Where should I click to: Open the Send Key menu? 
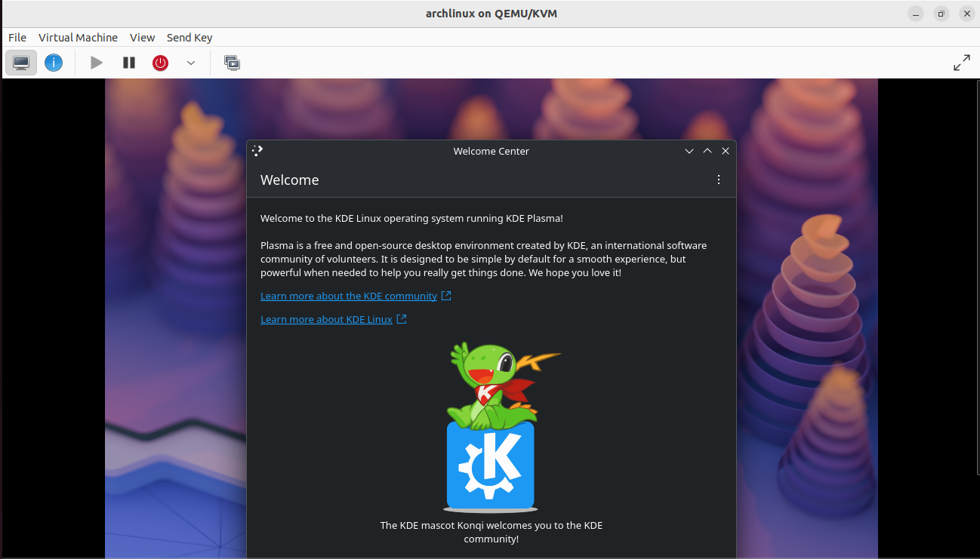[x=189, y=37]
